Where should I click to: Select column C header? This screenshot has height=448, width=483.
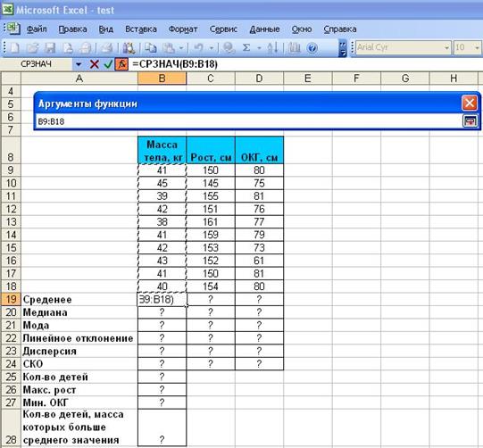point(211,79)
